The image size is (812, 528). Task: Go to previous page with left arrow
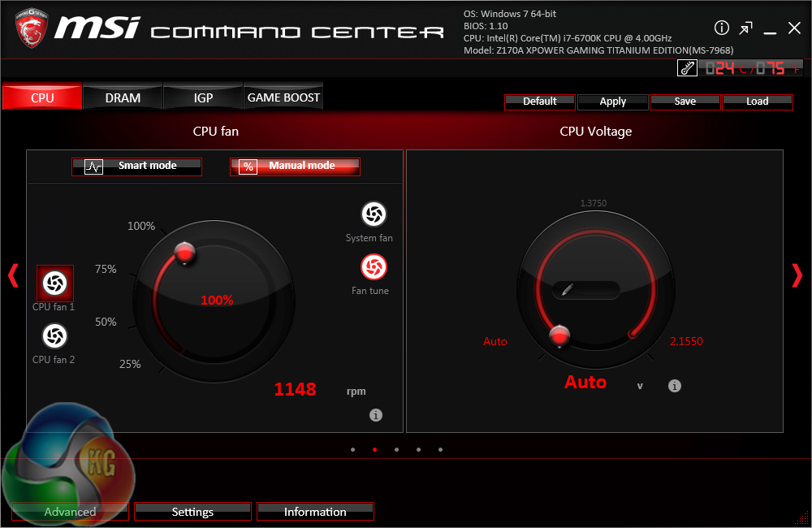[14, 275]
